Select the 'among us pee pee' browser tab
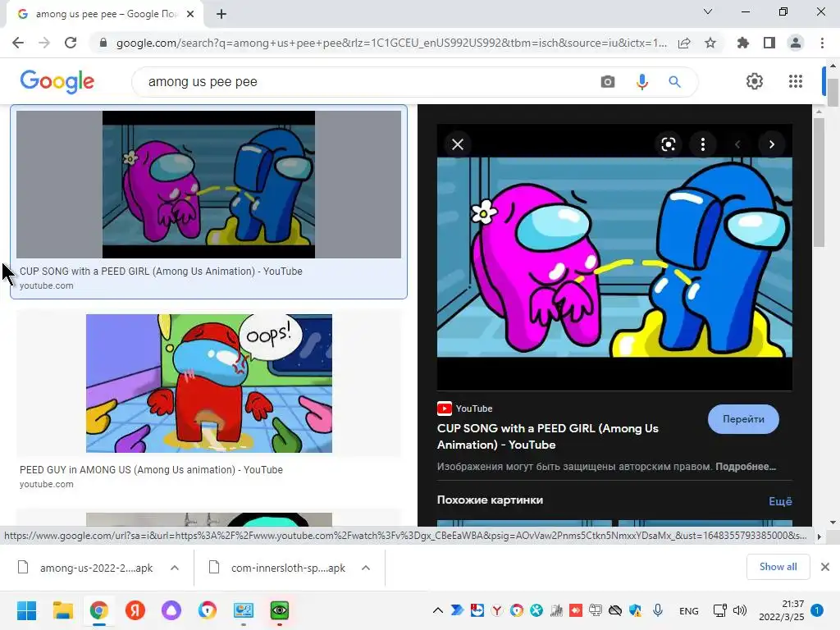 (106, 14)
